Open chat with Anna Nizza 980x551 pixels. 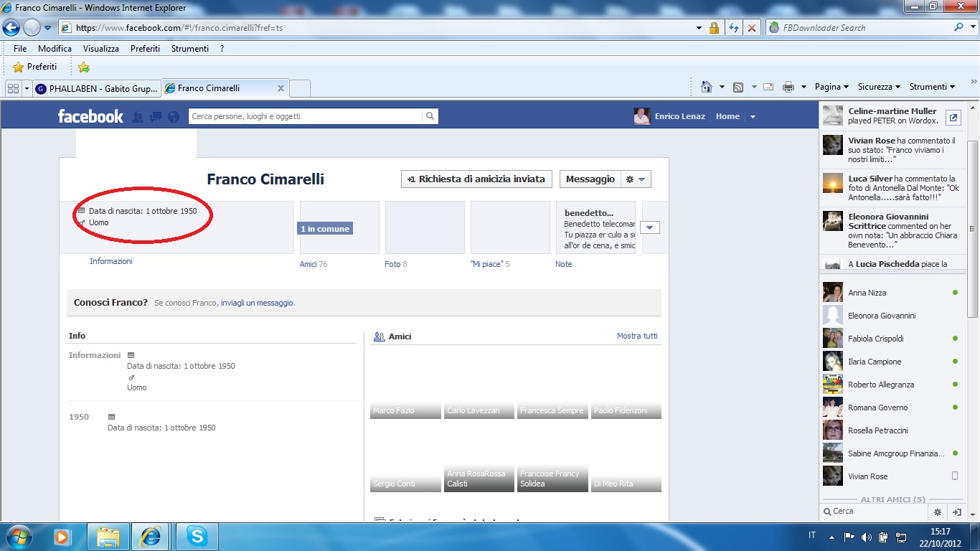[x=867, y=293]
